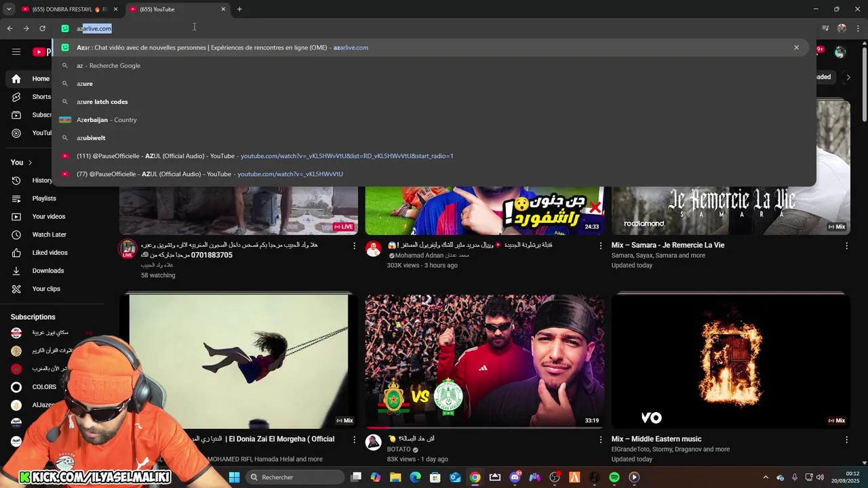The width and height of the screenshot is (868, 488).
Task: Open the tab search dropdown arrow
Action: [x=9, y=9]
